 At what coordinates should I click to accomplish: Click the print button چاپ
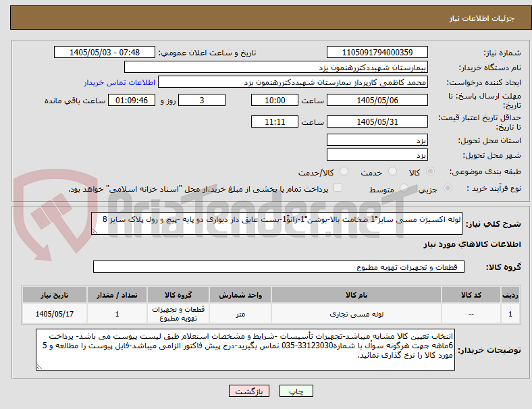296,391
